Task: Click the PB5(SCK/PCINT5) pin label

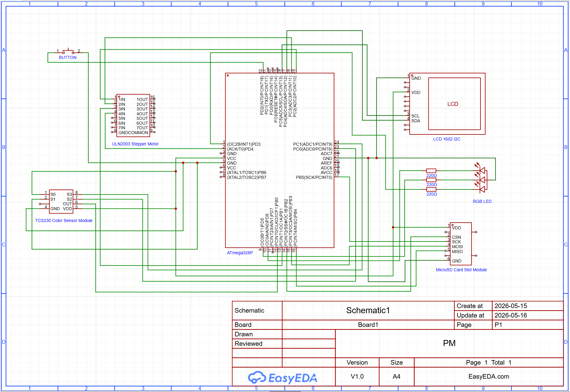Action: [314, 177]
